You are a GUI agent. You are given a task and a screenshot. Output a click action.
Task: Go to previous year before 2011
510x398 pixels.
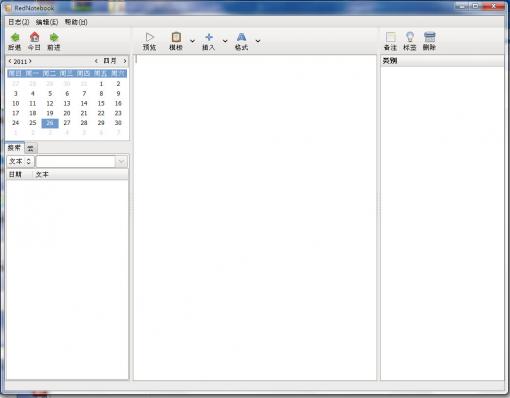[10, 61]
